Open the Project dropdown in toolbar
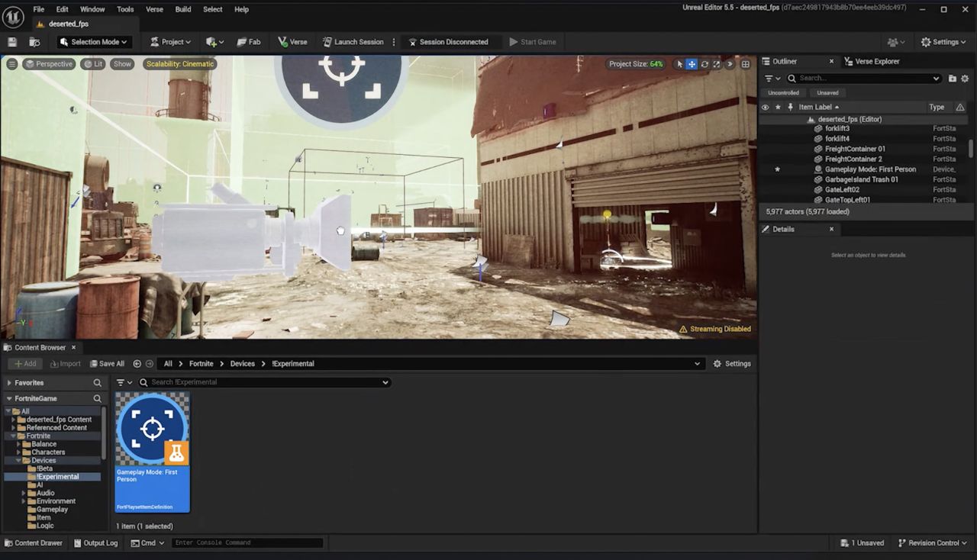This screenshot has height=560, width=977. click(x=170, y=42)
